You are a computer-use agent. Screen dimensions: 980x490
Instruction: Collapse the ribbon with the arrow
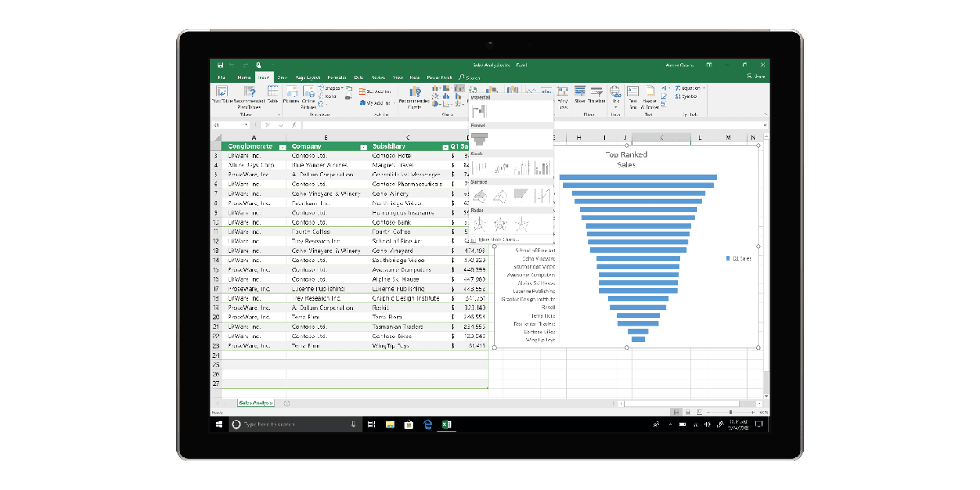click(765, 114)
